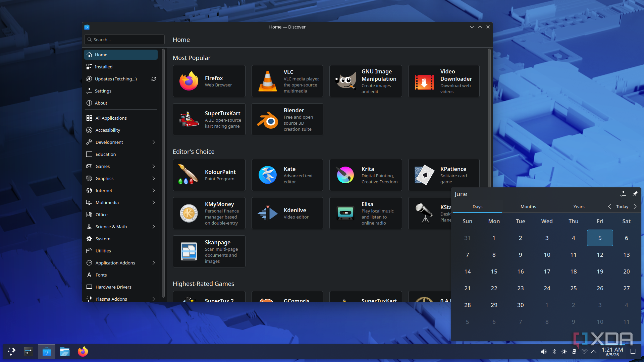Go to the previous month arrow
The width and height of the screenshot is (644, 362).
tap(609, 206)
